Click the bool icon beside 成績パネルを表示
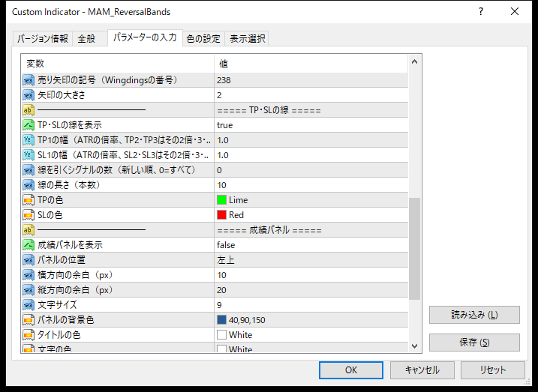The width and height of the screenshot is (538, 392). click(x=29, y=245)
